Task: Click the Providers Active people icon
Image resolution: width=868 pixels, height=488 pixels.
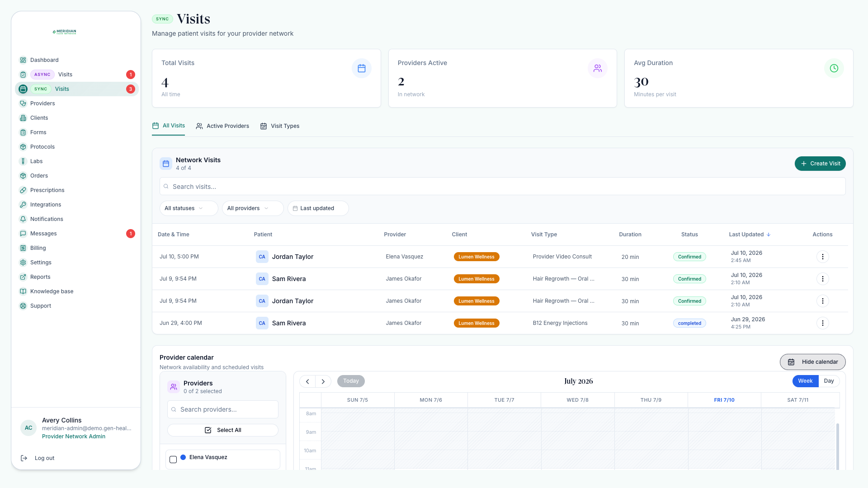Action: click(598, 68)
